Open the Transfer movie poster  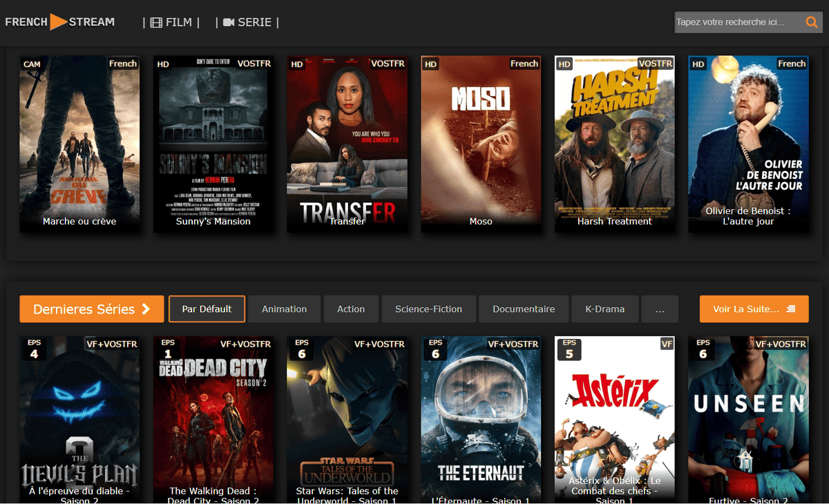pyautogui.click(x=347, y=144)
